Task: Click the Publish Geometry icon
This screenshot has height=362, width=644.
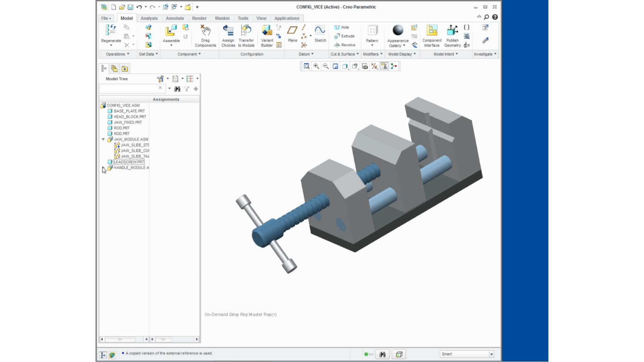Action: (452, 30)
